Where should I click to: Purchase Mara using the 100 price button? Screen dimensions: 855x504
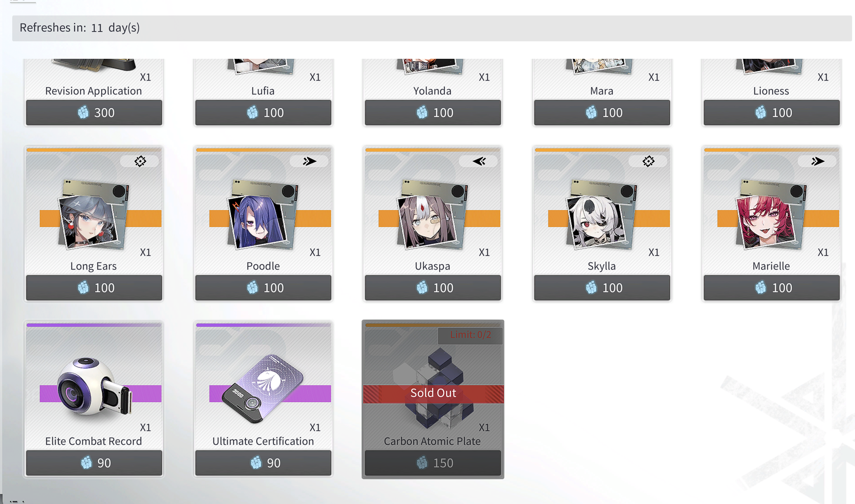tap(602, 112)
